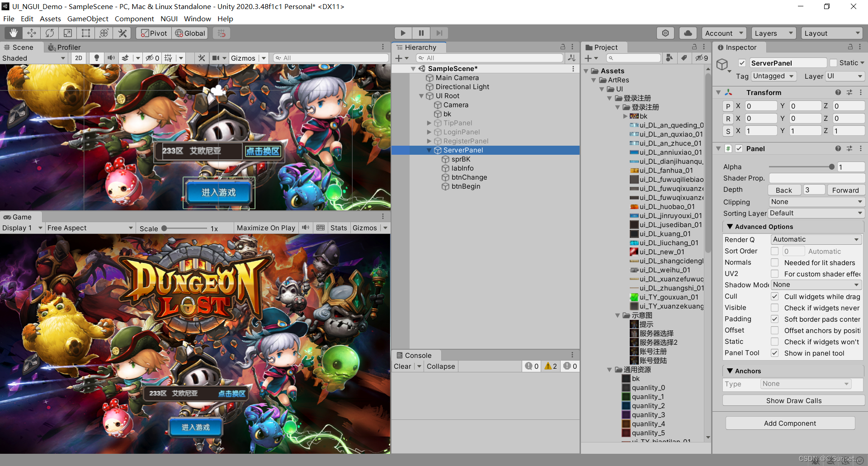Image resolution: width=868 pixels, height=466 pixels.
Task: Click the Pause button
Action: (x=421, y=33)
